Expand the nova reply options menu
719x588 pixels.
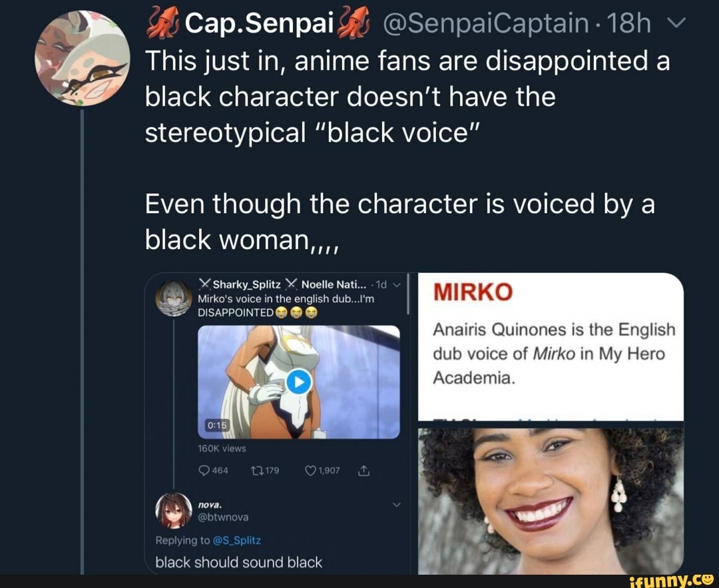tap(397, 505)
